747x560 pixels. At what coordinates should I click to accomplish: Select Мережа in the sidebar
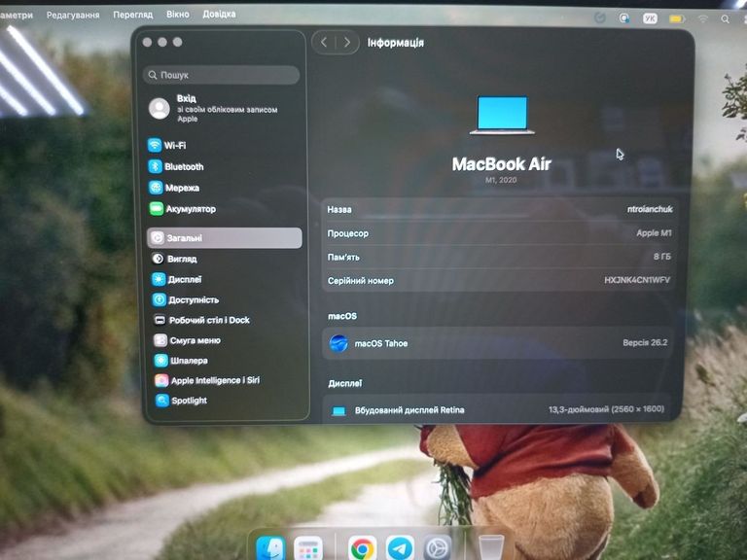pos(174,188)
